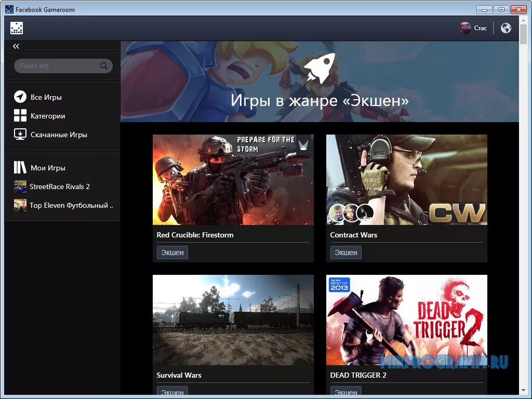Open Contract Wars cover image

coord(406,180)
